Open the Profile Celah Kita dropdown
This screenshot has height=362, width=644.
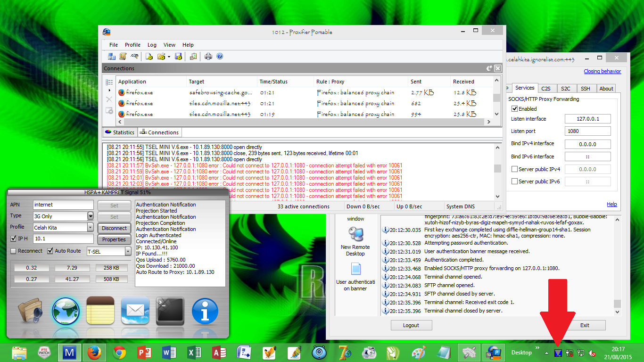[x=91, y=228]
